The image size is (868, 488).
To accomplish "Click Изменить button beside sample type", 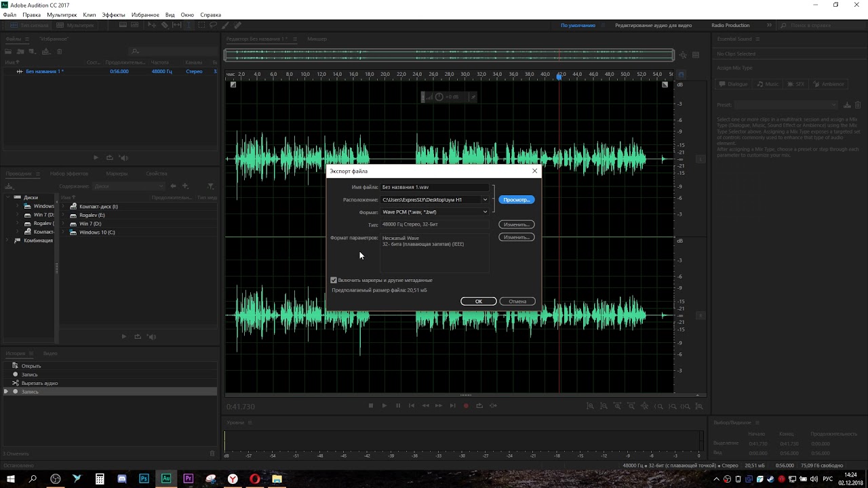I will pyautogui.click(x=517, y=224).
